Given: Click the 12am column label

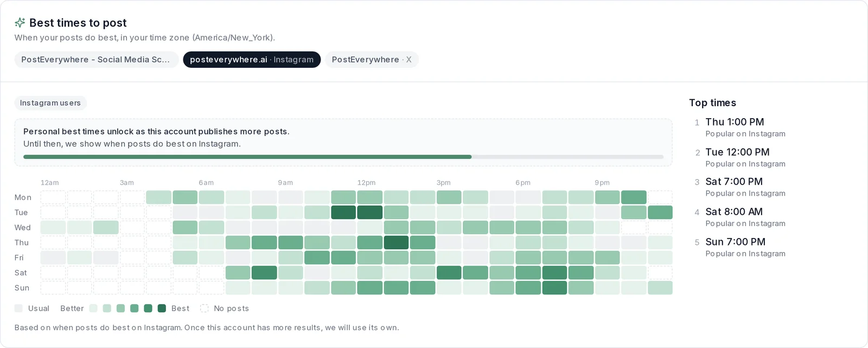Looking at the screenshot, I should [50, 183].
